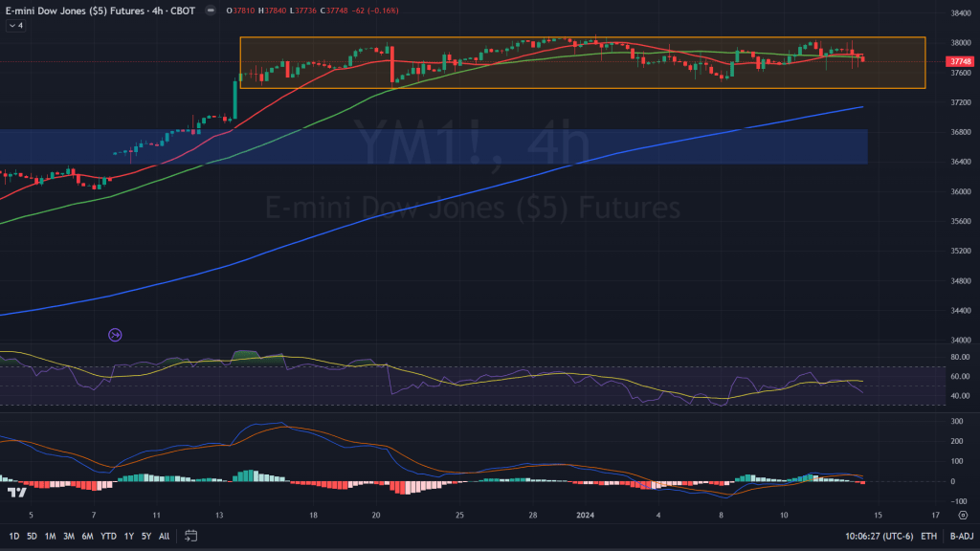The width and height of the screenshot is (980, 551).
Task: Click the Go to date calendar icon
Action: pos(190,536)
